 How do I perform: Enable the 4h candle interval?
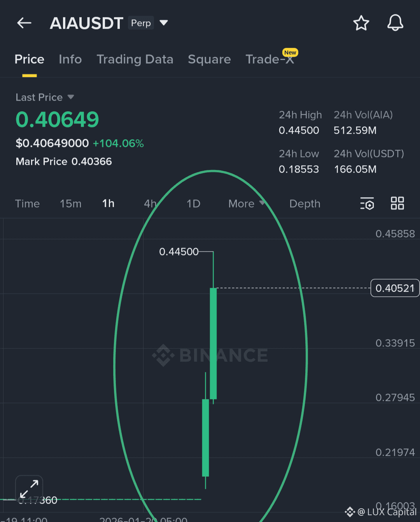coord(150,203)
